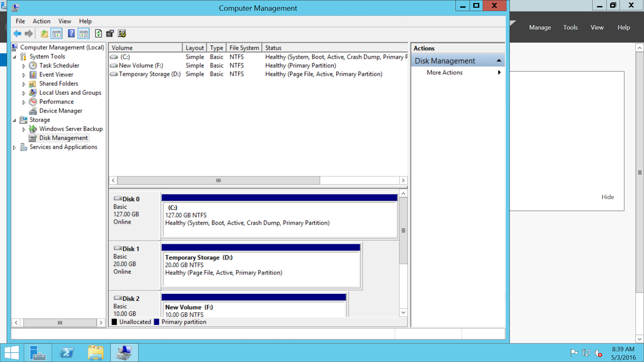Click the network tray icon
This screenshot has width=644, height=362.
[x=586, y=353]
